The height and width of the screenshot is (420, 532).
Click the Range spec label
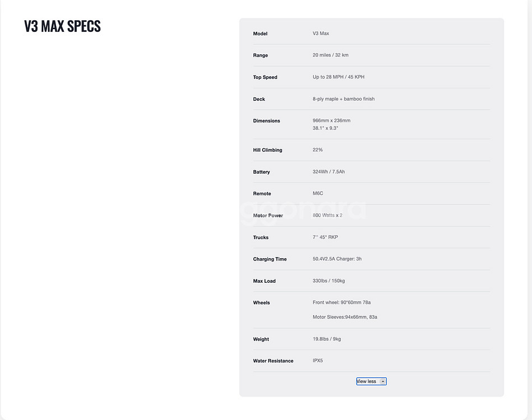[x=260, y=55]
